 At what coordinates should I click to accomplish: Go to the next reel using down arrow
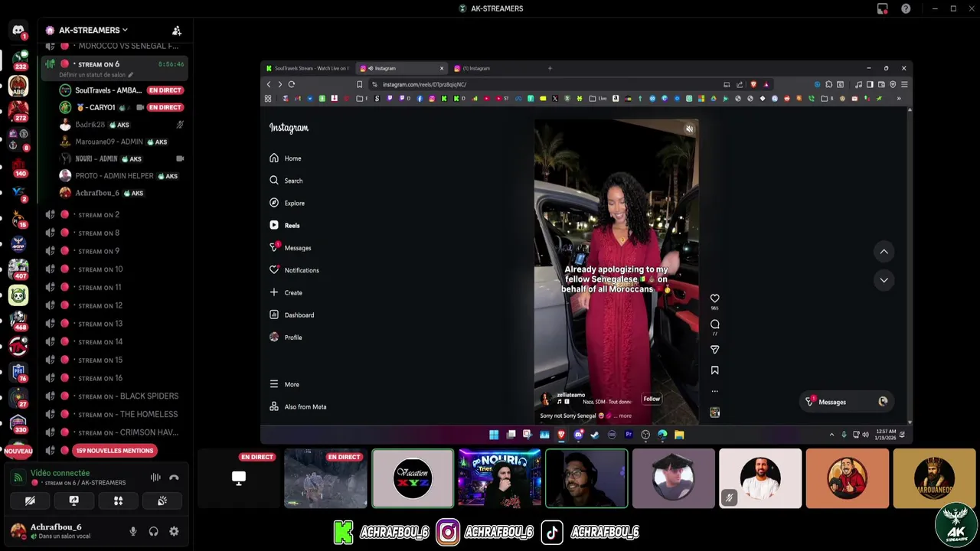click(884, 280)
